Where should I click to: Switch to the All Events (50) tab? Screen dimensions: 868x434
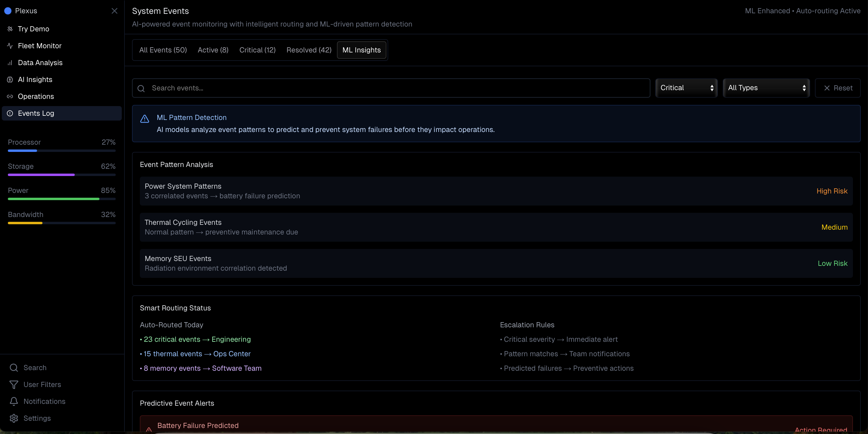pos(163,50)
